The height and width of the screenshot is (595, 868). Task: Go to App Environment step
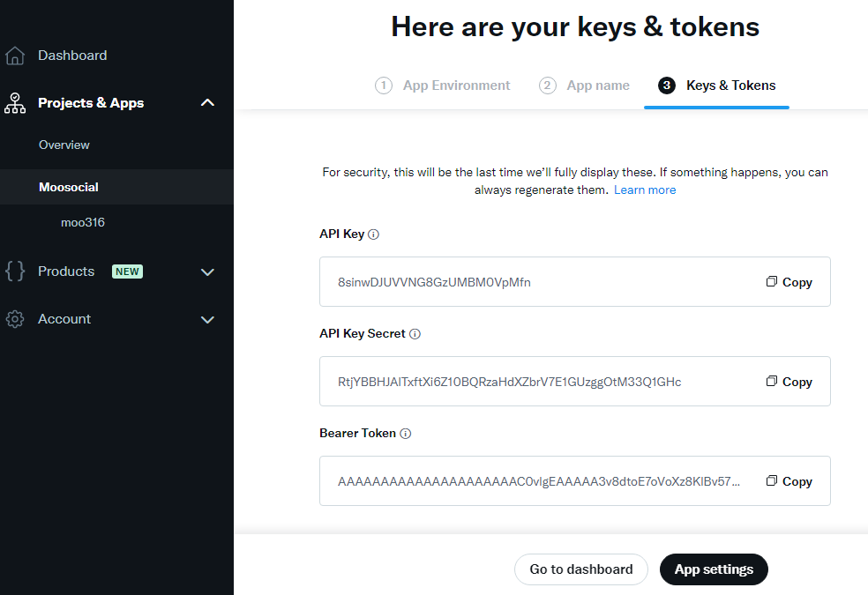442,86
